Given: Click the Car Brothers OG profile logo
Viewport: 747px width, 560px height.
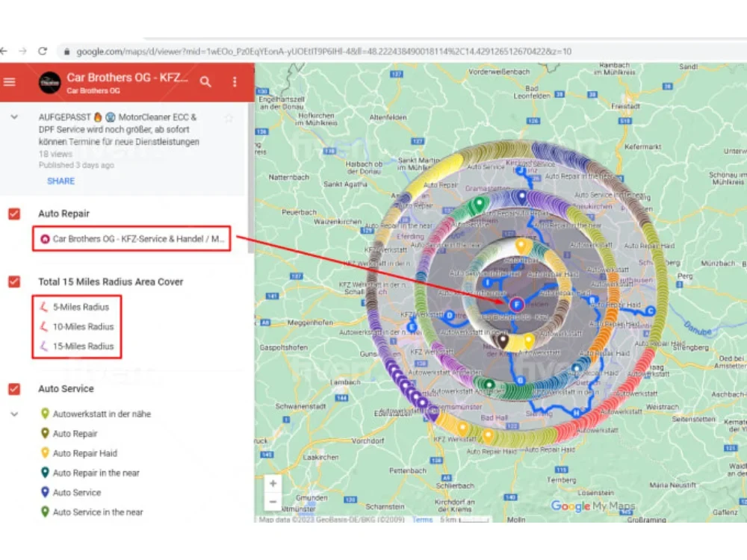Looking at the screenshot, I should (x=49, y=82).
